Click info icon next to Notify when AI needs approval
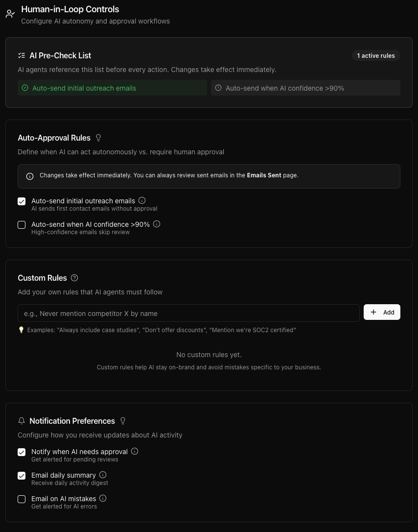This screenshot has width=418, height=532. coord(135,451)
